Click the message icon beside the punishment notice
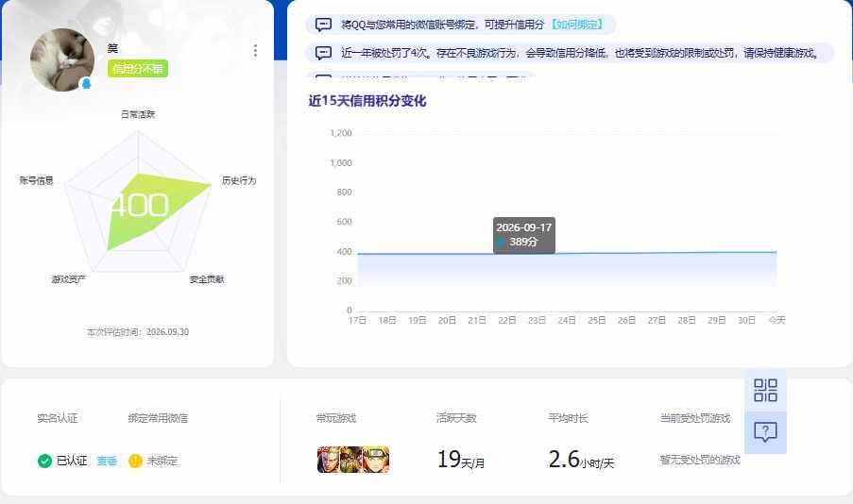Screen dimensions: 853x504 (323, 53)
